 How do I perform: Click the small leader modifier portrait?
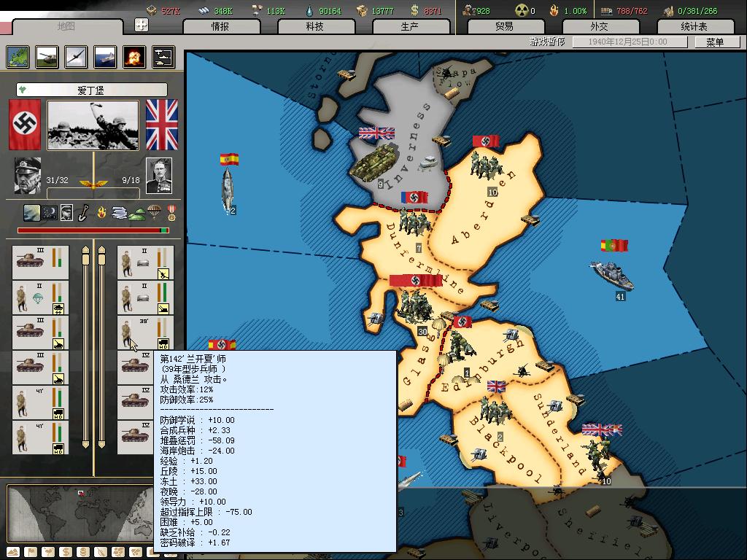pyautogui.click(x=66, y=212)
